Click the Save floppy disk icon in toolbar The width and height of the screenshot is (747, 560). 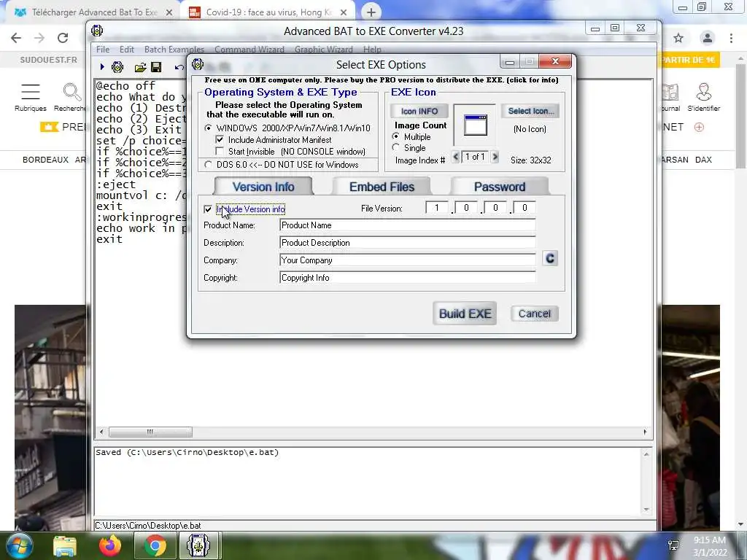[x=156, y=67]
